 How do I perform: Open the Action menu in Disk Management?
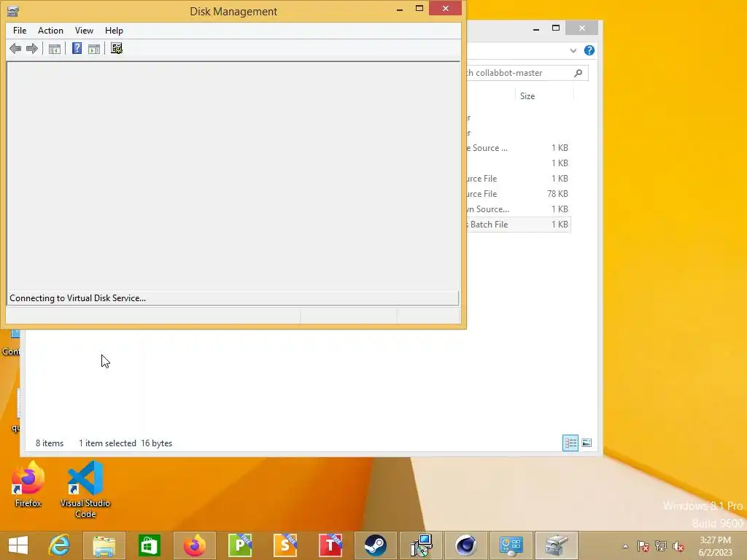(x=50, y=31)
